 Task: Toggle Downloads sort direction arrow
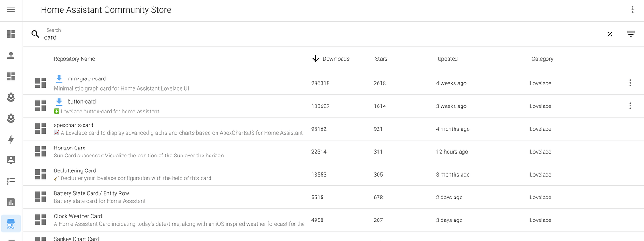[316, 59]
